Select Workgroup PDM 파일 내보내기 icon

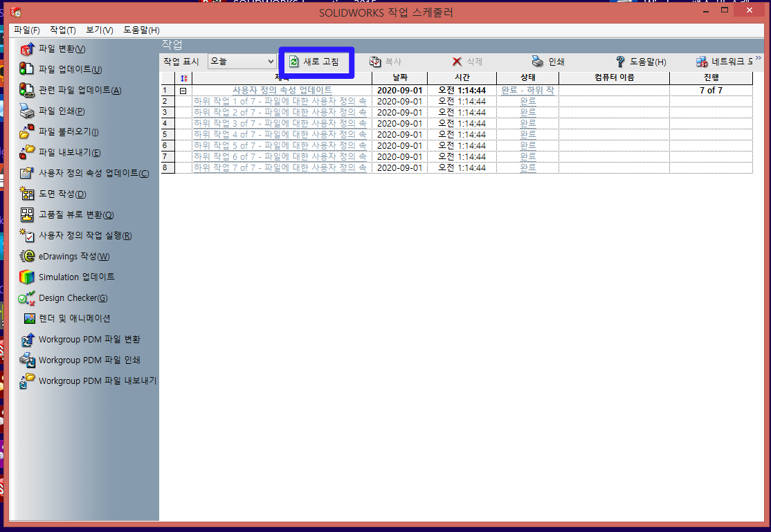click(27, 381)
